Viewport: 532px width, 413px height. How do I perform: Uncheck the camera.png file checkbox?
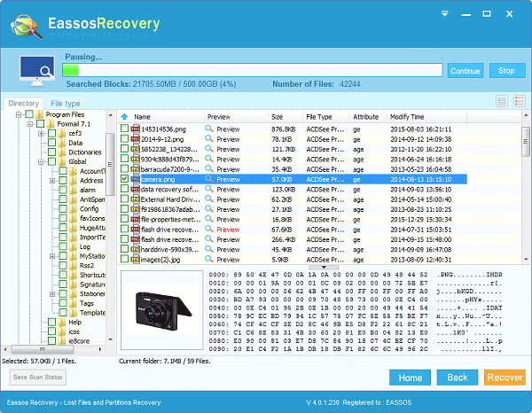(124, 179)
